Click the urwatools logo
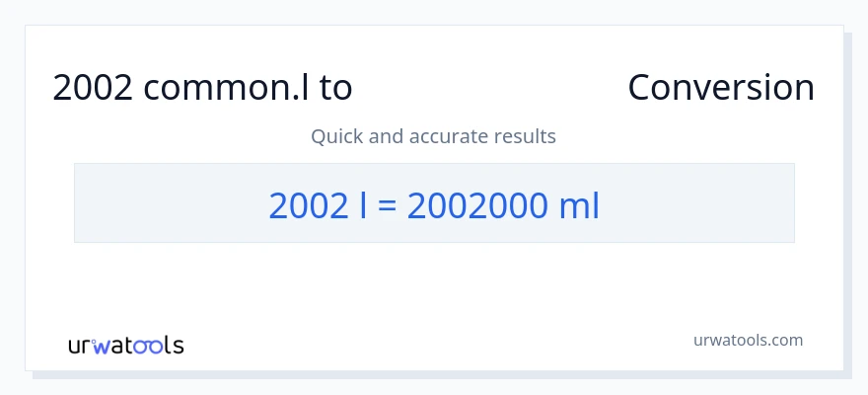This screenshot has width=868, height=395. pyautogui.click(x=125, y=346)
